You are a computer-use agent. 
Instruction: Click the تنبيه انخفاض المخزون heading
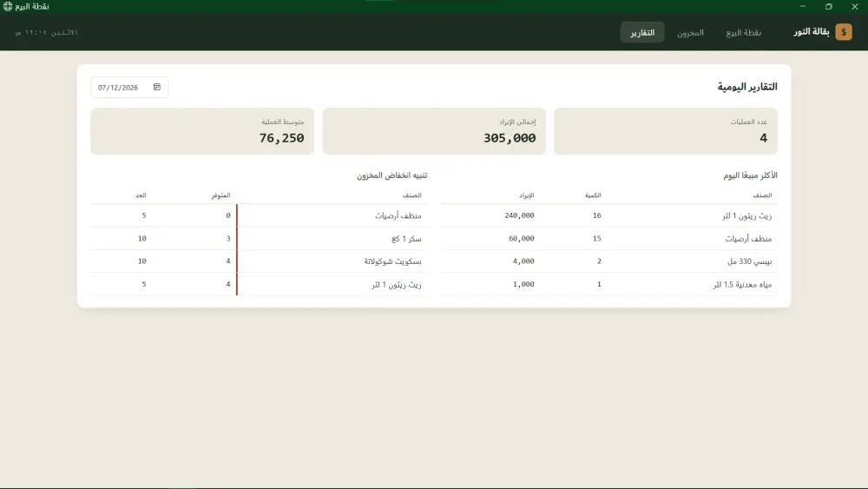click(x=392, y=175)
